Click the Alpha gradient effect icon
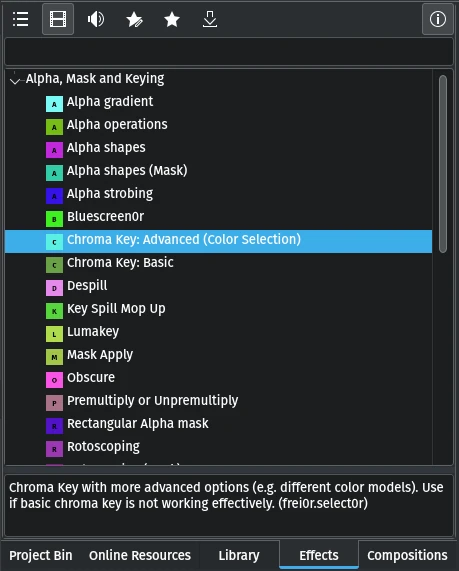 click(x=54, y=104)
